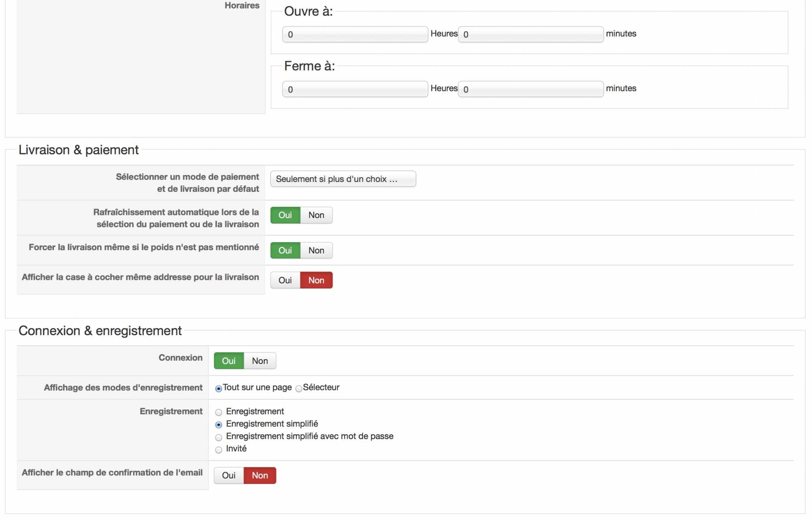This screenshot has width=812, height=520.
Task: Select the Invité registration option
Action: [x=218, y=450]
